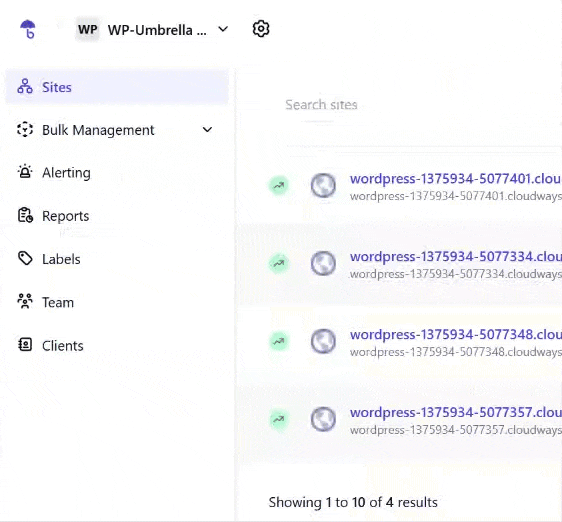Click the Clients contact book icon

coord(25,345)
